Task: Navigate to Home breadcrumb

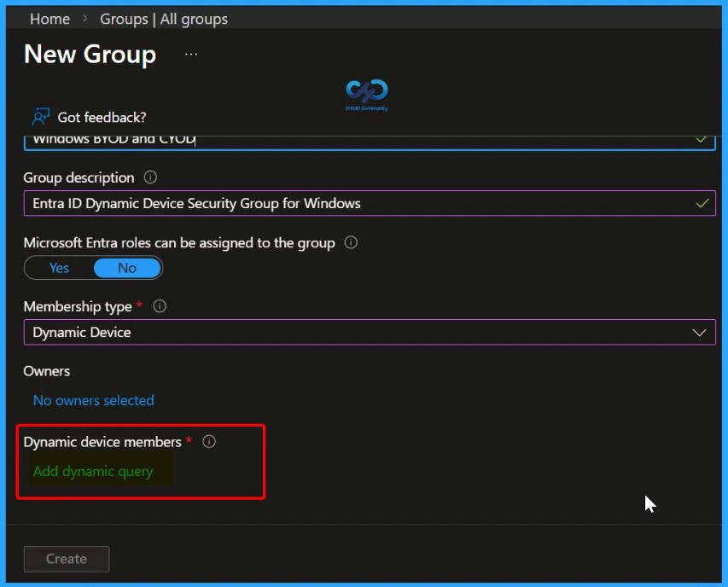Action: click(x=49, y=18)
